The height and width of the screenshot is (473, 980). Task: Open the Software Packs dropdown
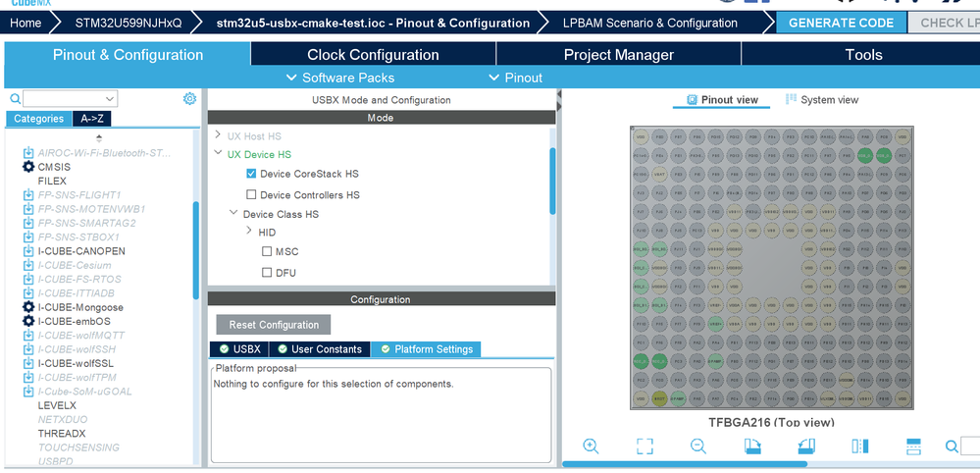(340, 78)
